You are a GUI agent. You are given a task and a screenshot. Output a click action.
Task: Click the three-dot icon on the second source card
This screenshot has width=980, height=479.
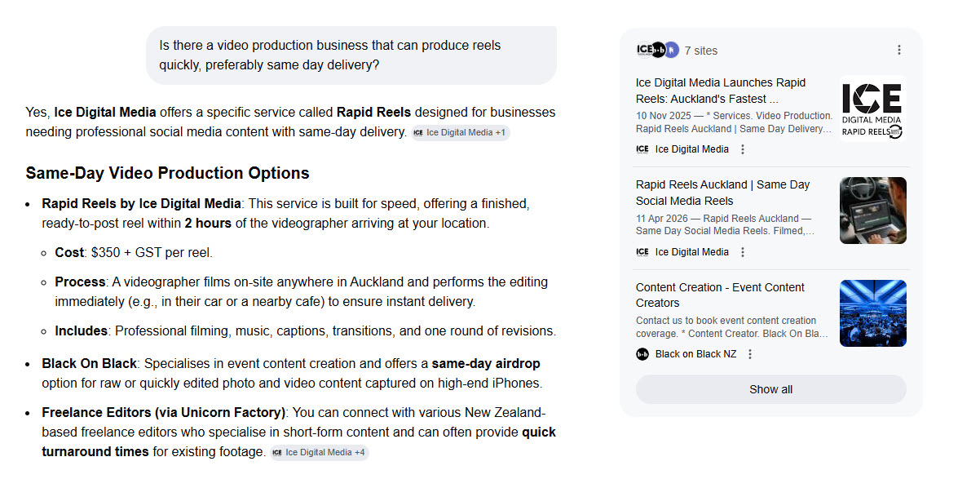743,251
